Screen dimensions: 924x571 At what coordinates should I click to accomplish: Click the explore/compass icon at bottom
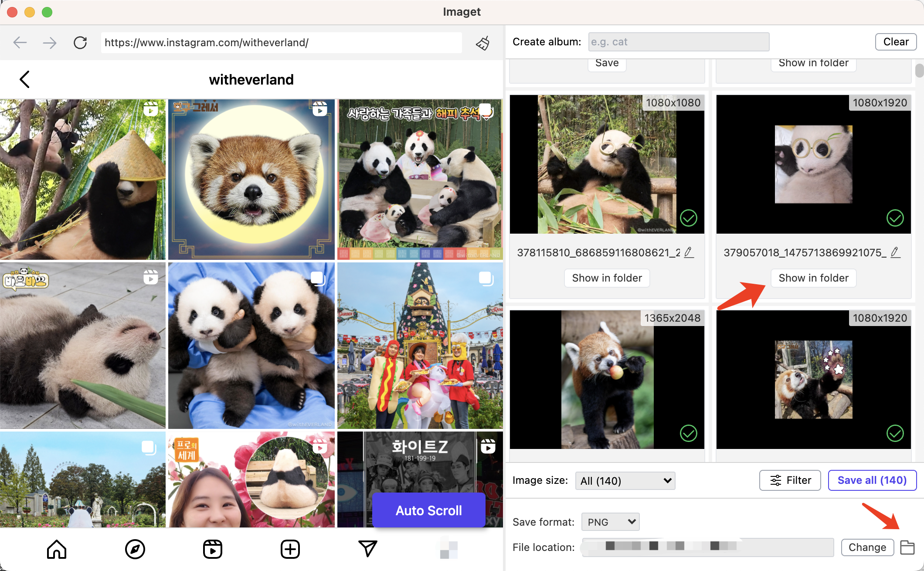click(135, 549)
